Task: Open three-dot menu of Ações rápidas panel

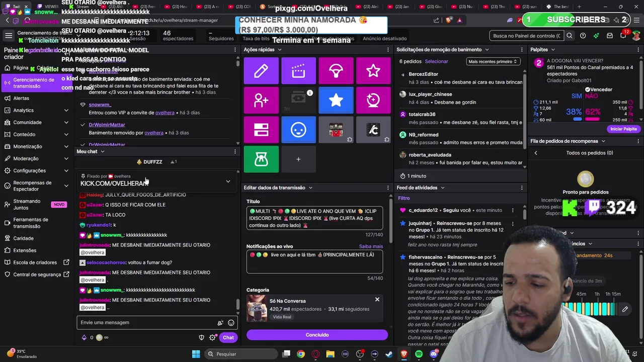Action: click(x=388, y=50)
